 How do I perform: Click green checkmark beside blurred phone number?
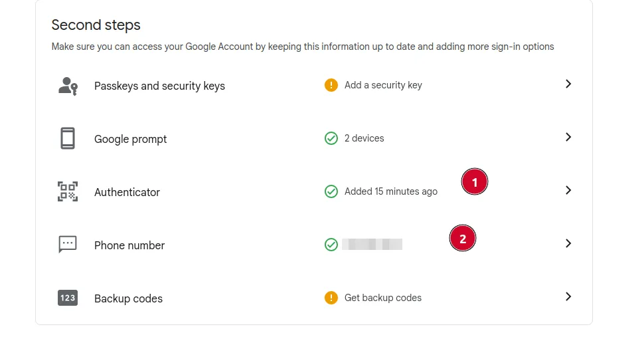(331, 245)
